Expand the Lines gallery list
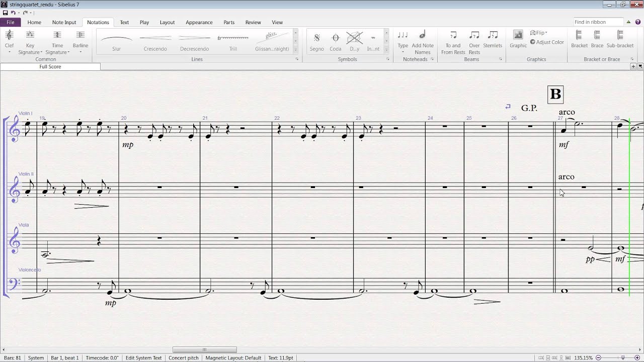Viewport: 644px width, 362px height. (295, 50)
